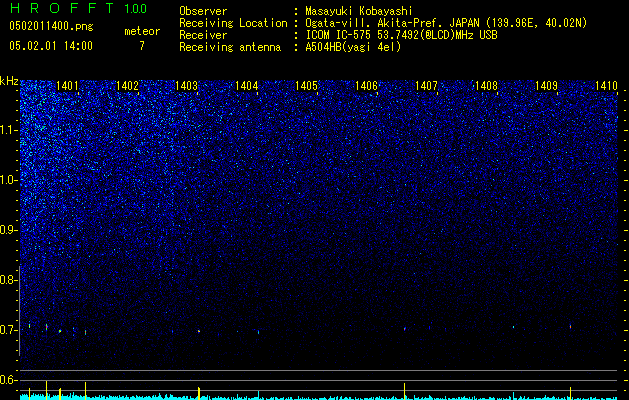Click the meteor echo after 1409
This screenshot has height=400, width=629.
570,327
